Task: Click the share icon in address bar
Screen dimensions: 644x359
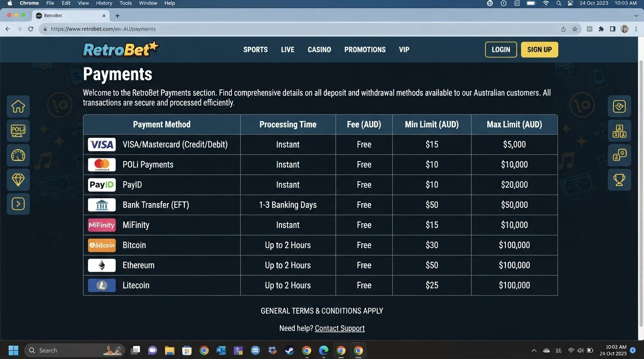Action: 563,29
